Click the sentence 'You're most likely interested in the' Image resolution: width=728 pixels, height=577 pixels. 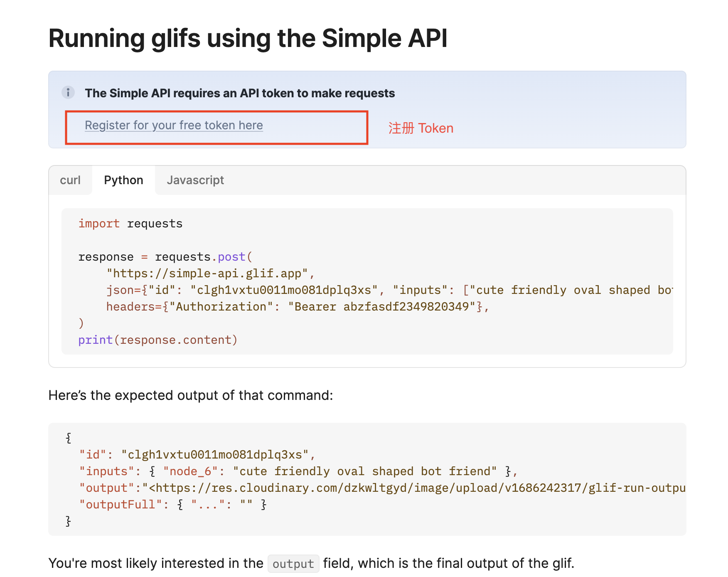coord(156,563)
